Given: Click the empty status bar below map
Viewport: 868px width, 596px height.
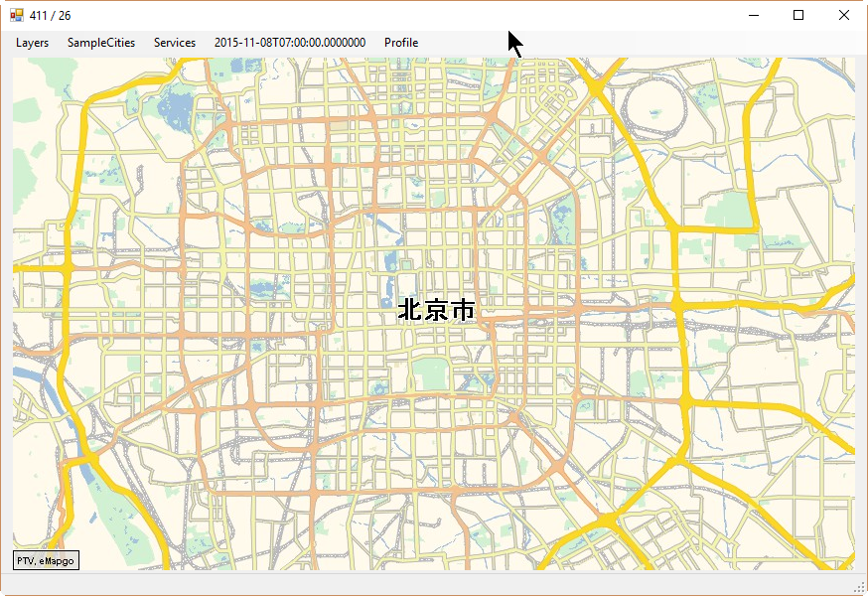Looking at the screenshot, I should coord(433,583).
